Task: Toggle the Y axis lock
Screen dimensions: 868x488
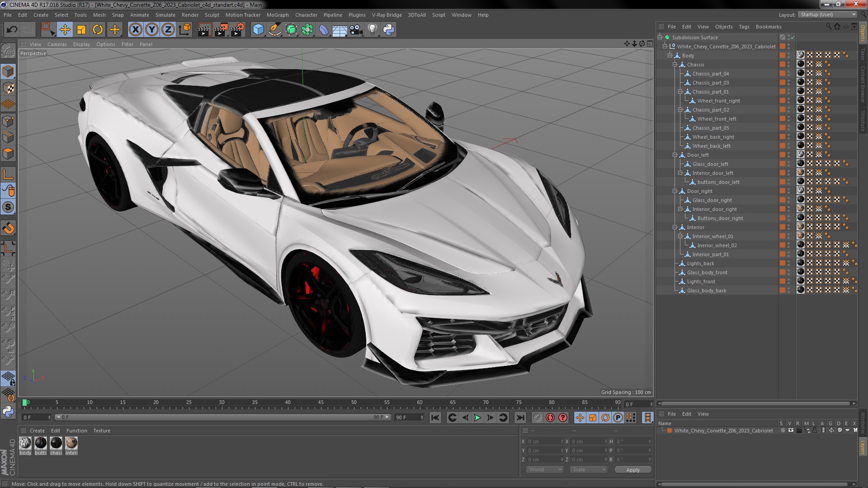Action: (x=152, y=30)
